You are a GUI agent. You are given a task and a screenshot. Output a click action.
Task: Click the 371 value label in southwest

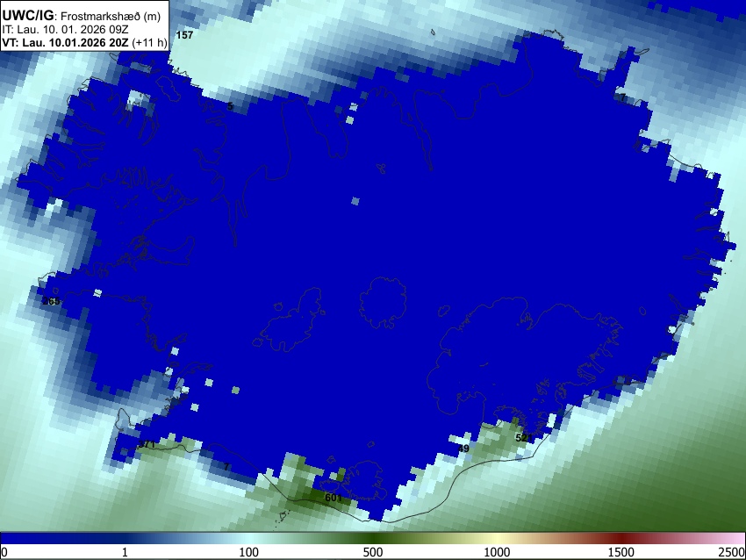(x=147, y=444)
